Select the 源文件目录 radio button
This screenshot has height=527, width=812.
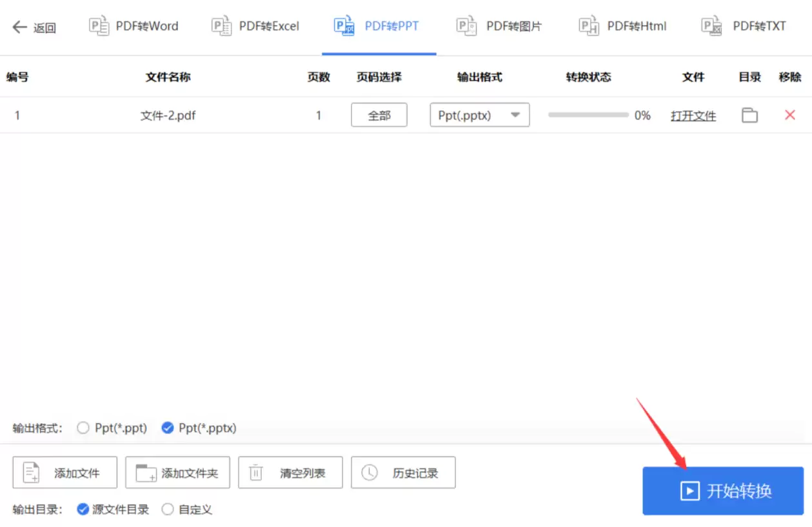[83, 509]
